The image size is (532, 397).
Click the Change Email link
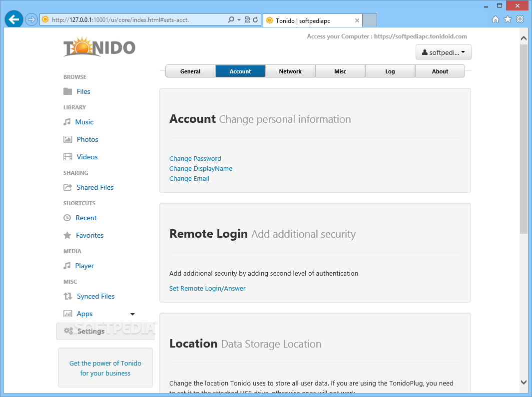pos(189,178)
